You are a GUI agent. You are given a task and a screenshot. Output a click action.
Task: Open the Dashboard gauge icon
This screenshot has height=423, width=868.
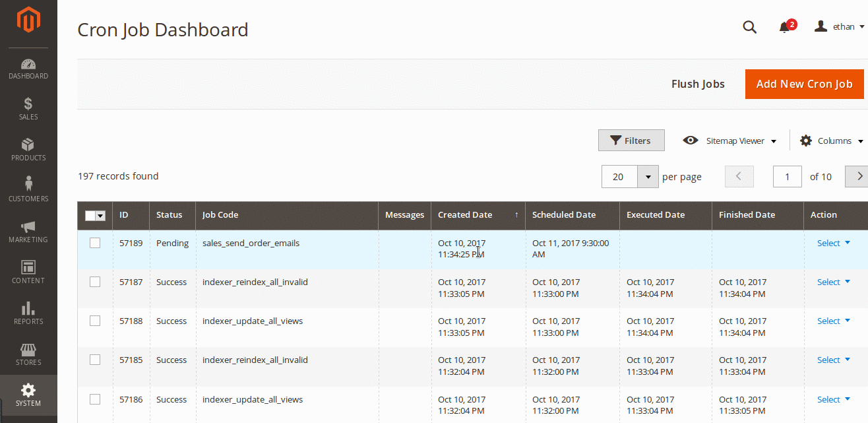[28, 65]
